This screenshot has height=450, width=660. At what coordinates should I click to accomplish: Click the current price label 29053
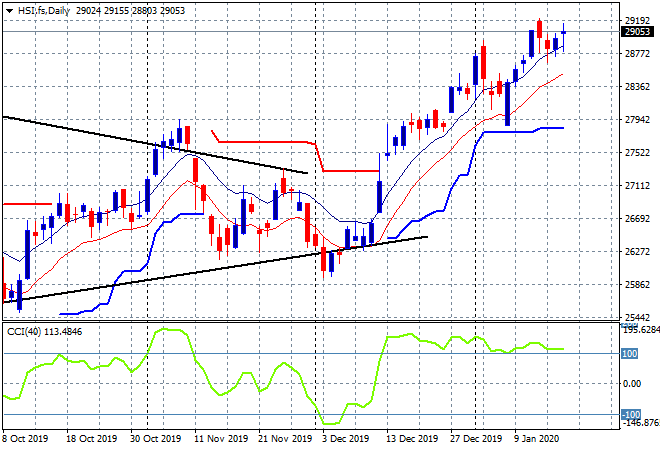[x=638, y=32]
